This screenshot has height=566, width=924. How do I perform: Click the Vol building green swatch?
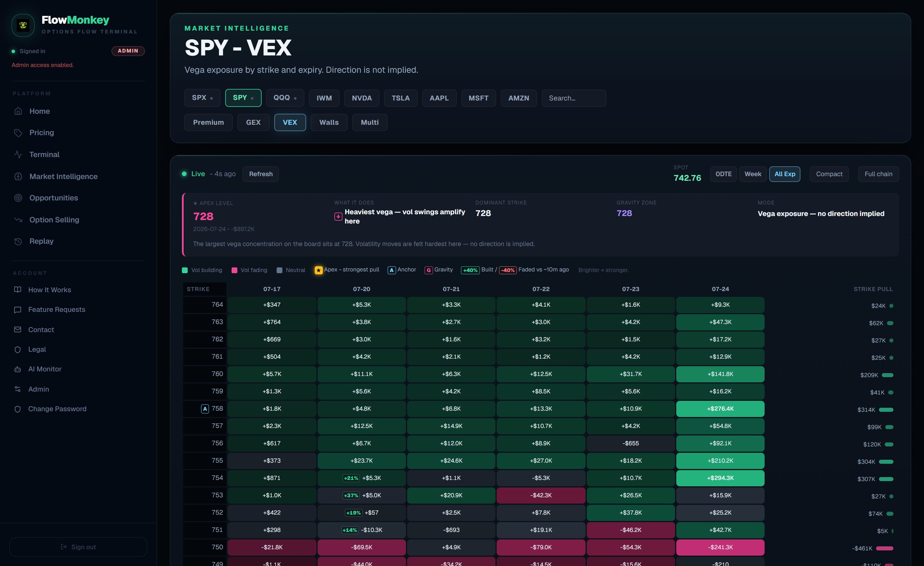pos(185,270)
